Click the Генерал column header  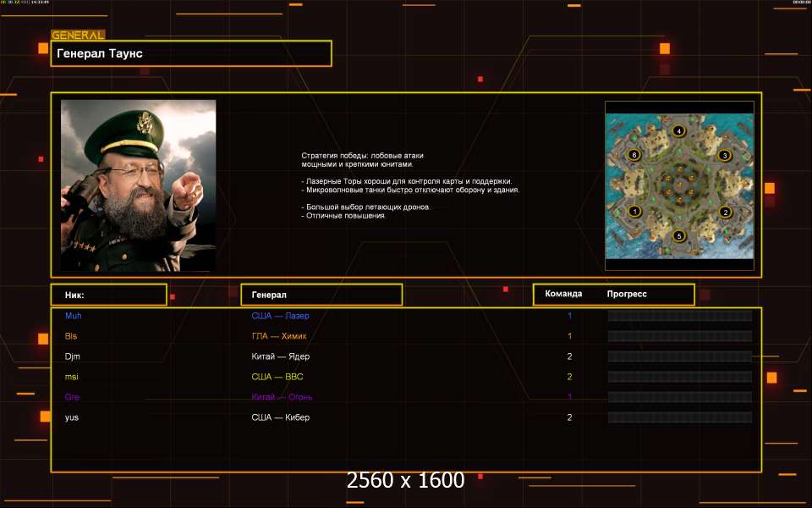[x=321, y=295]
